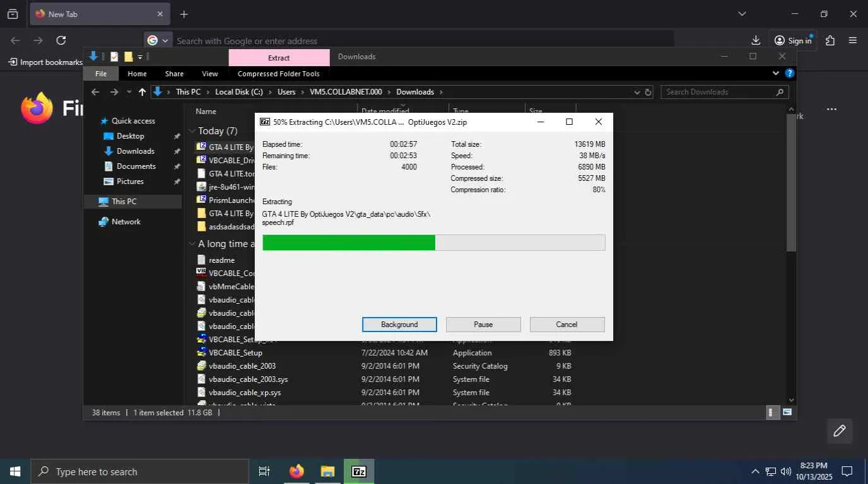Image resolution: width=868 pixels, height=484 pixels.
Task: Pause the 7-Zip extraction
Action: pyautogui.click(x=483, y=325)
